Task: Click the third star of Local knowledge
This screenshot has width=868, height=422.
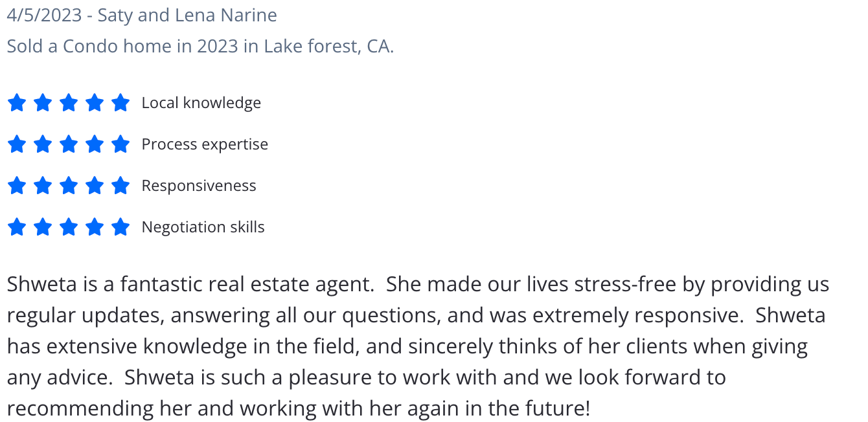Action: 69,102
